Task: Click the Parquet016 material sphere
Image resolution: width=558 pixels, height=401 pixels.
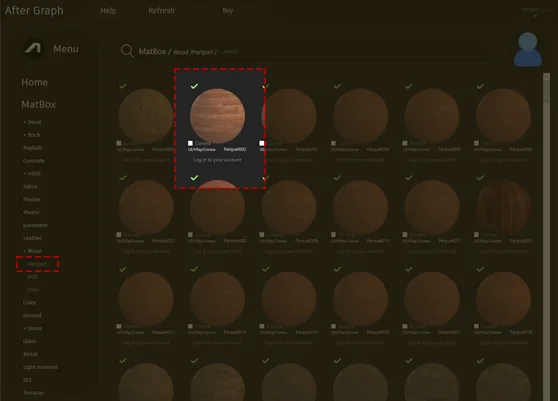Action: [360, 299]
